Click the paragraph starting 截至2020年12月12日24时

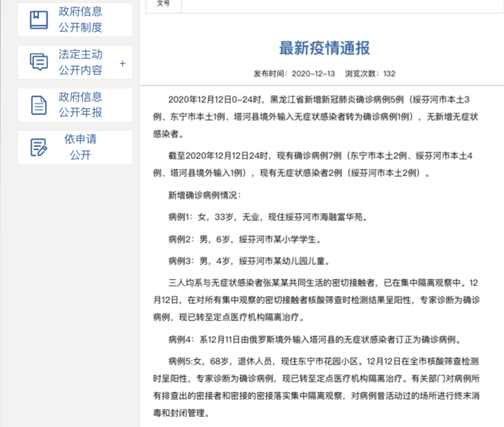point(322,164)
